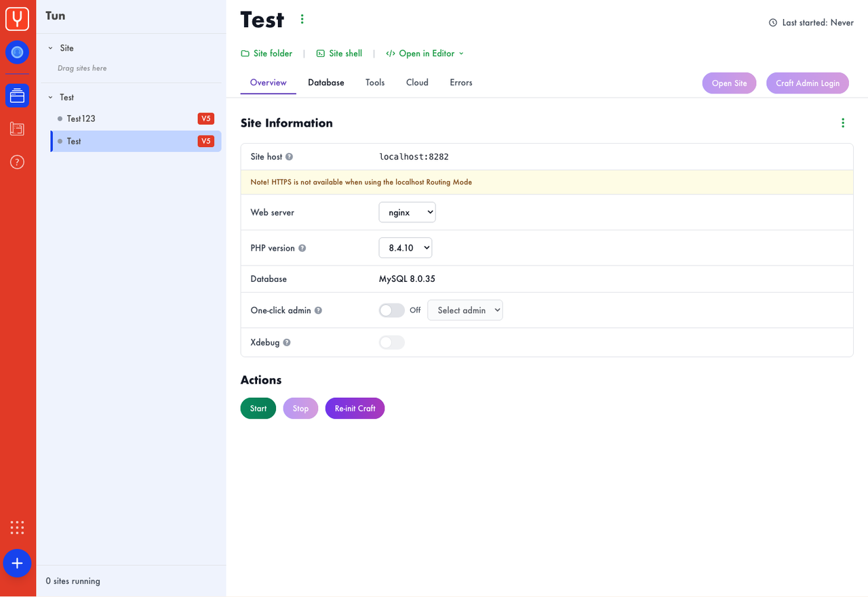The width and height of the screenshot is (868, 597).
Task: Open the sites panel from the sidebar
Action: coord(17,95)
